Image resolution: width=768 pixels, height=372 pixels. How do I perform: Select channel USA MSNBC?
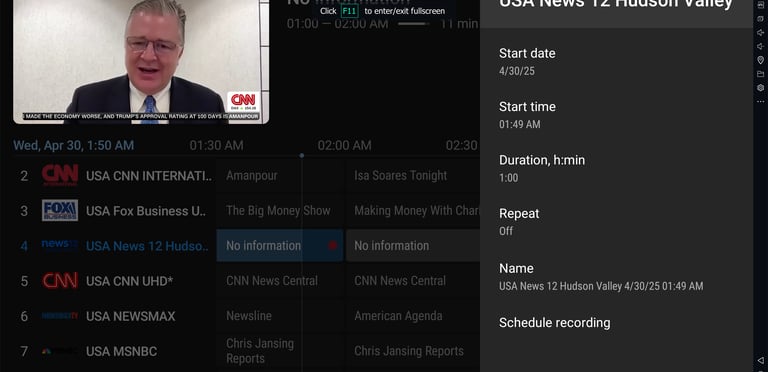click(x=121, y=351)
